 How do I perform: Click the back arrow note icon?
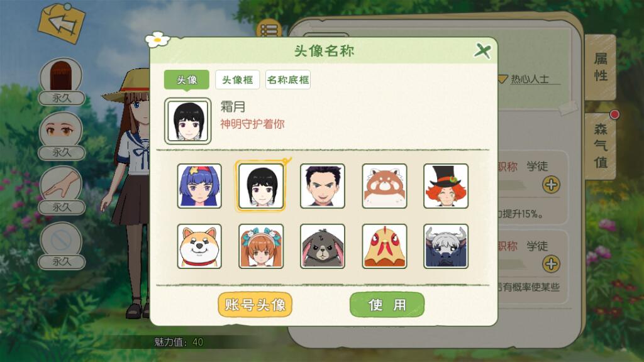pyautogui.click(x=62, y=23)
